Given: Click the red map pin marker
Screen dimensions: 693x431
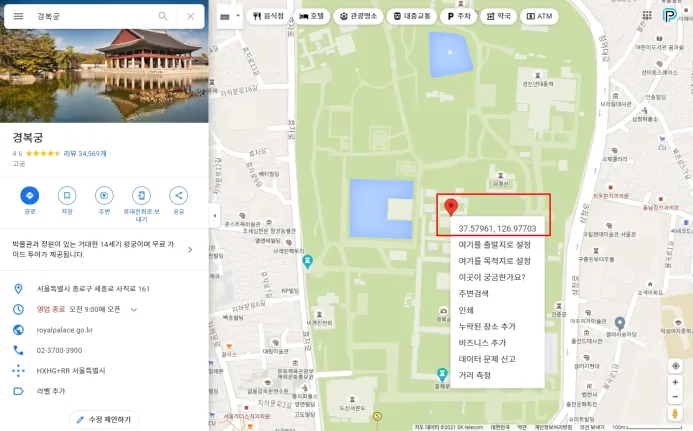Looking at the screenshot, I should (x=450, y=207).
